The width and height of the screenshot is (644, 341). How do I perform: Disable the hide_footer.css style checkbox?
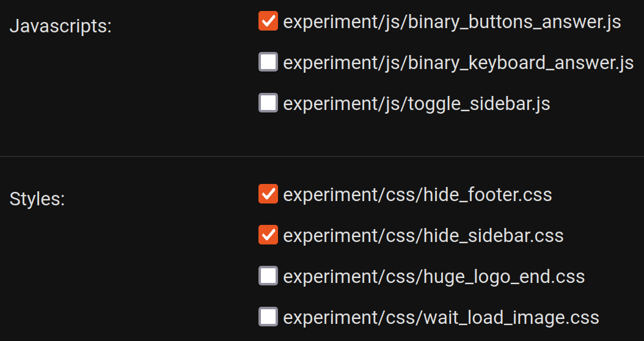268,194
